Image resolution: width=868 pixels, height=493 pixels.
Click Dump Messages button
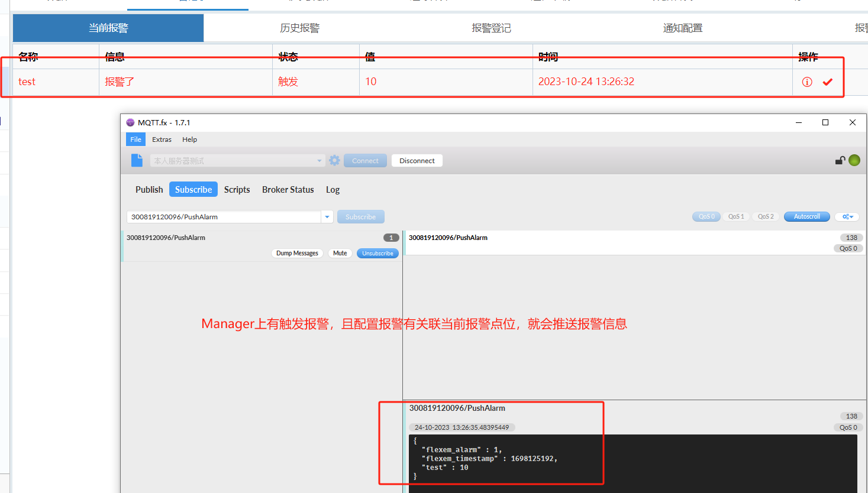(297, 253)
